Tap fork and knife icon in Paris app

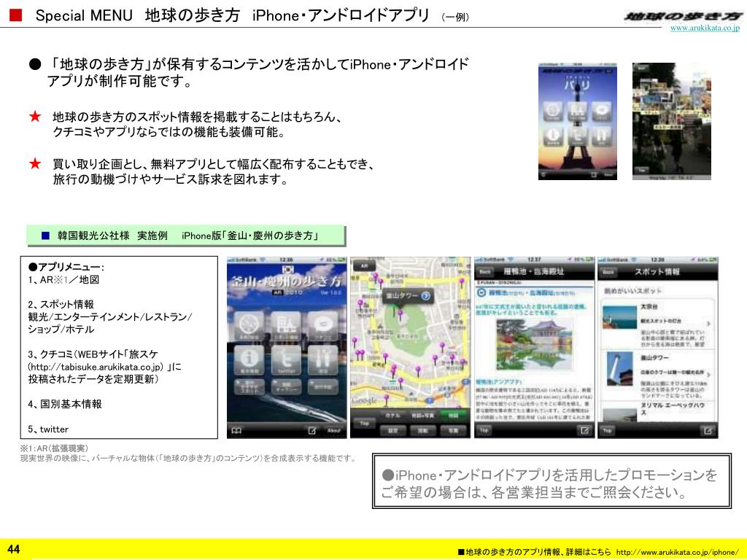(x=602, y=136)
